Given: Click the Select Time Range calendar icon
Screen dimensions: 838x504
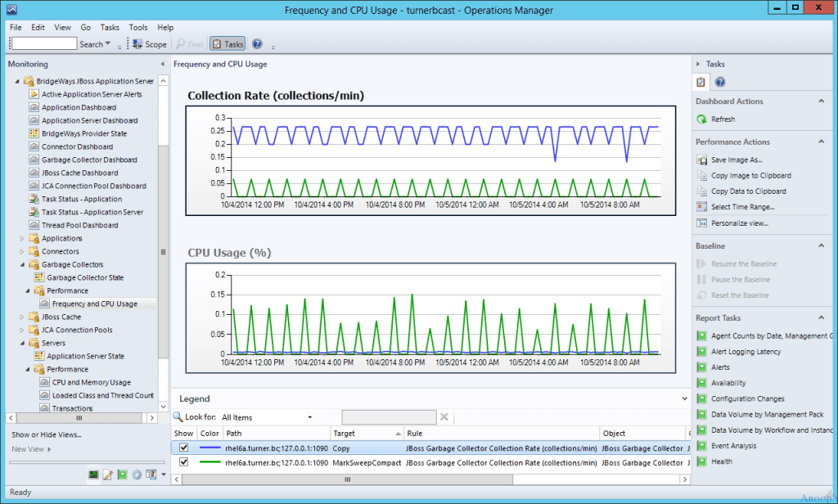Looking at the screenshot, I should tap(701, 207).
